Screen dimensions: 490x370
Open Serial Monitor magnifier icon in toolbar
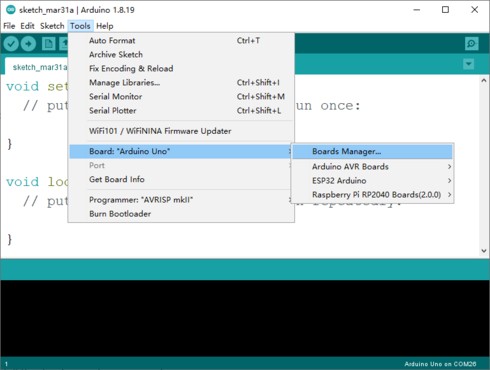tap(472, 44)
